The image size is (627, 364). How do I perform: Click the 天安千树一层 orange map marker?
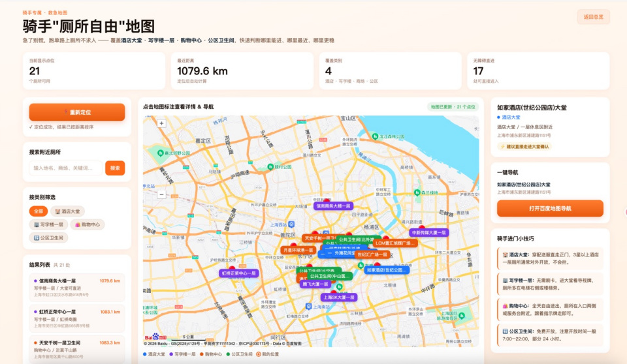319,238
